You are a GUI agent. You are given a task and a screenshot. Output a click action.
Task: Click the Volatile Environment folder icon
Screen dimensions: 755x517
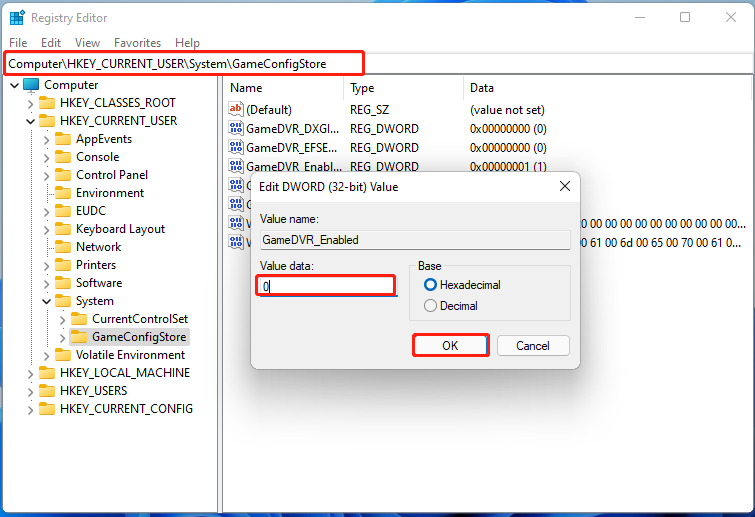(x=63, y=355)
